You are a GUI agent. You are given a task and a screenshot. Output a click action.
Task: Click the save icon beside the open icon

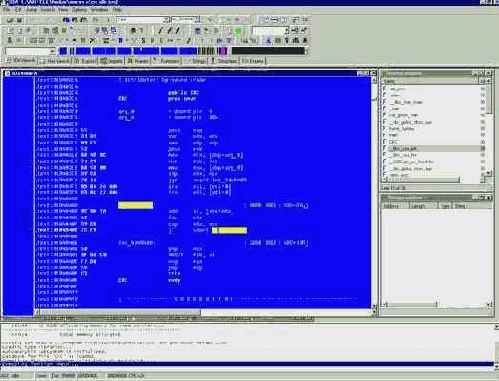point(19,21)
